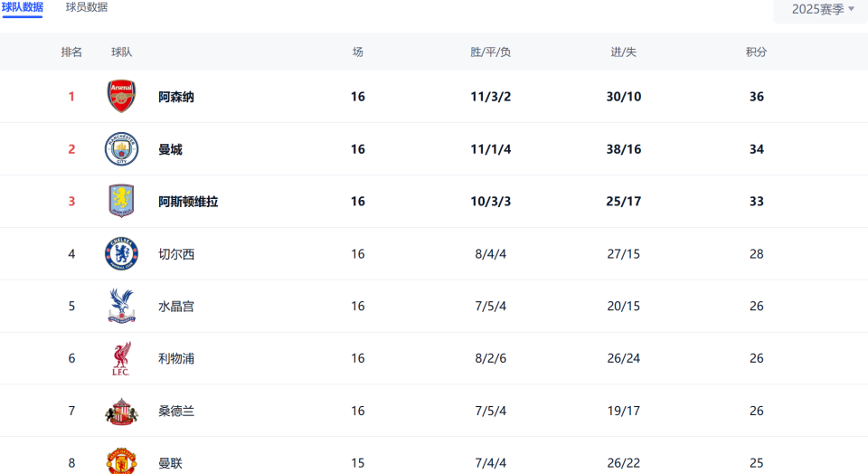The image size is (868, 474).
Task: Click the Arsenal club crest icon
Action: [x=121, y=97]
